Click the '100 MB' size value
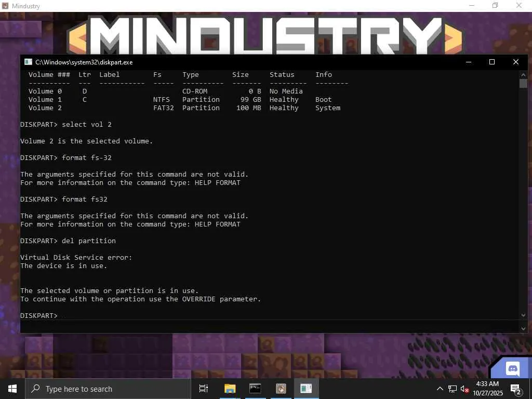532x399 pixels. point(249,108)
